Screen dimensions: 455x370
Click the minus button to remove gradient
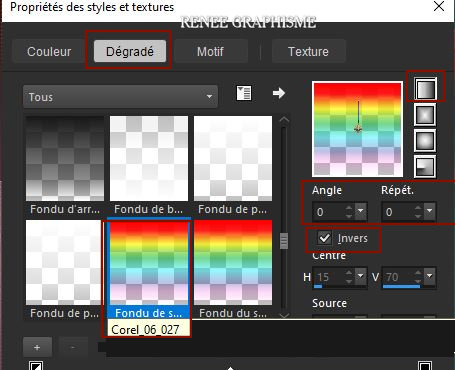pyautogui.click(x=73, y=347)
